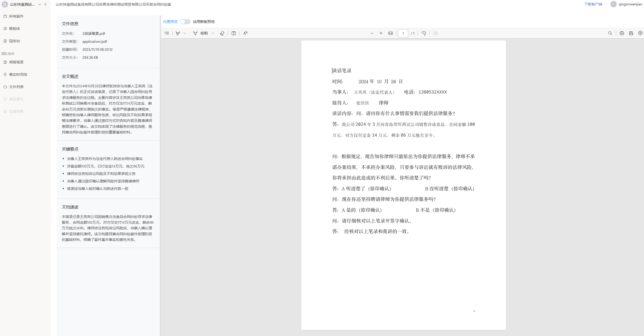The width and height of the screenshot is (644, 336).
Task: Open the table of contents list icon
Action: (167, 33)
